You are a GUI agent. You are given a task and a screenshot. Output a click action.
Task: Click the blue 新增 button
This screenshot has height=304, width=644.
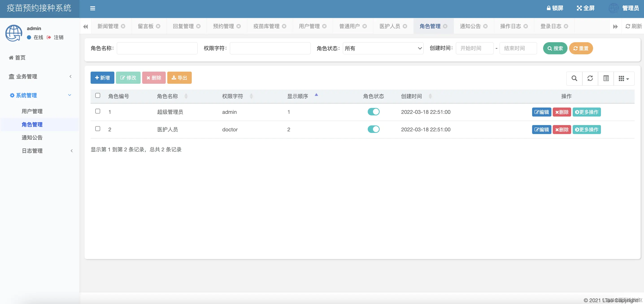[102, 78]
